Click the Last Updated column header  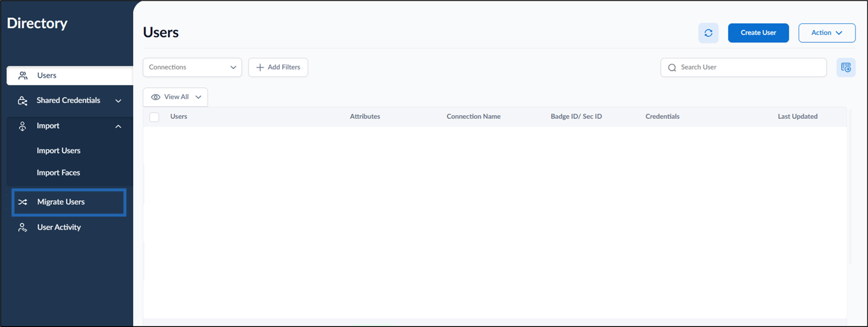coord(798,117)
